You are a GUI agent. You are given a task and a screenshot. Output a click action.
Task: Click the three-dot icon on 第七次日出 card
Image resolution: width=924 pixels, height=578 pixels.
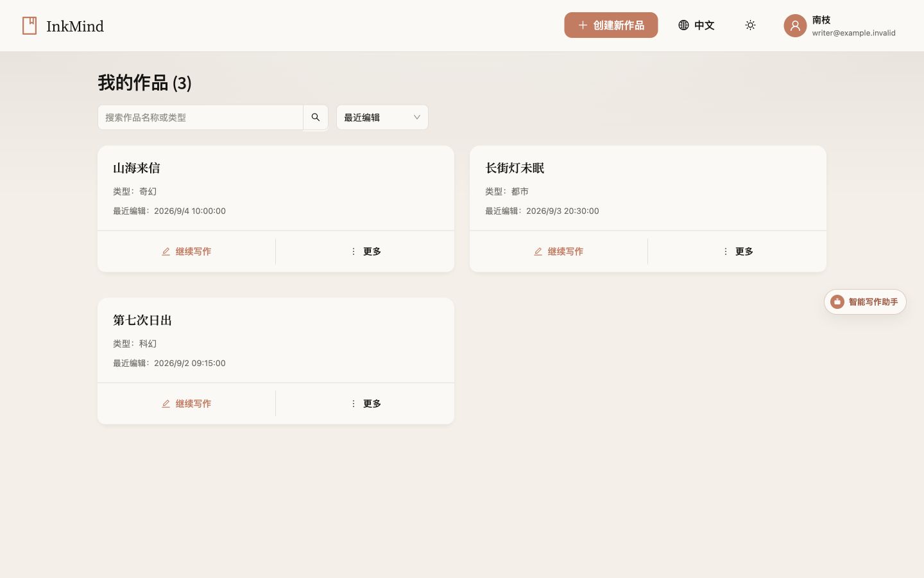(354, 404)
